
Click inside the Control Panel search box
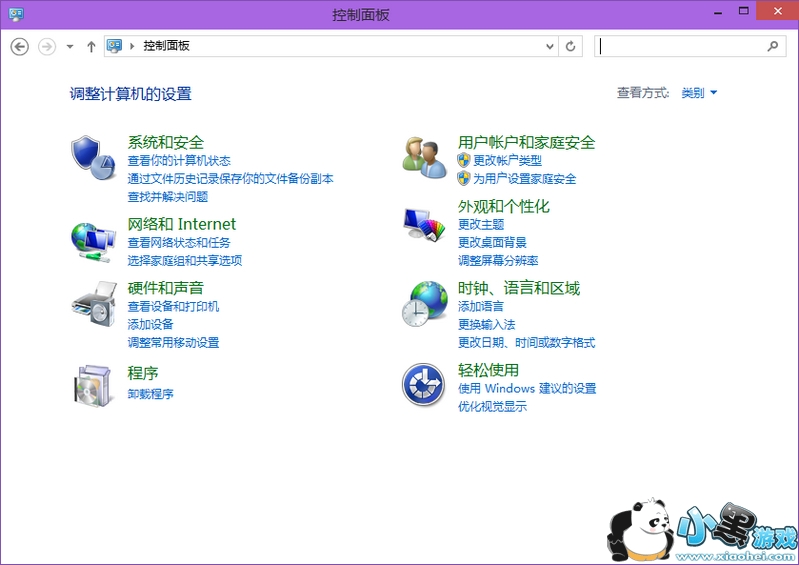[x=680, y=46]
